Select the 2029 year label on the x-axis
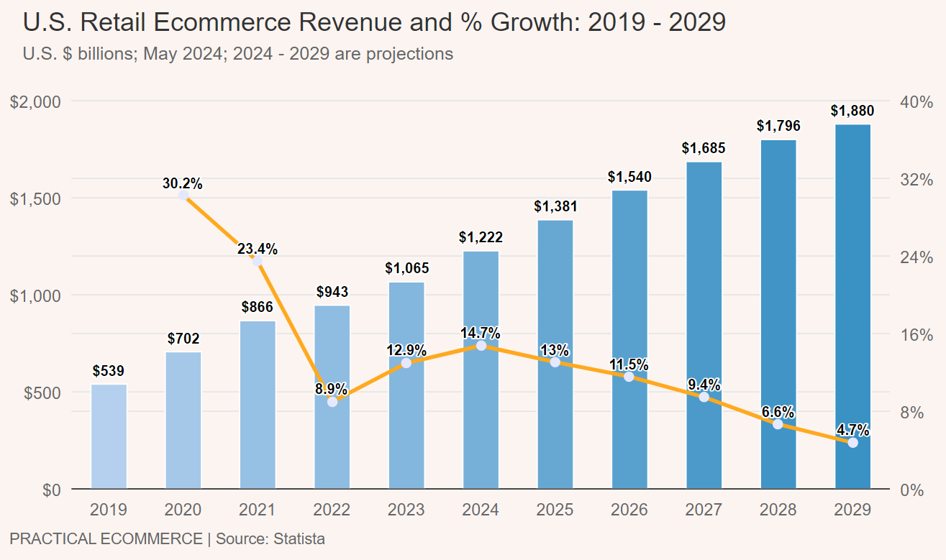Screen dimensions: 946x560 click(x=852, y=510)
